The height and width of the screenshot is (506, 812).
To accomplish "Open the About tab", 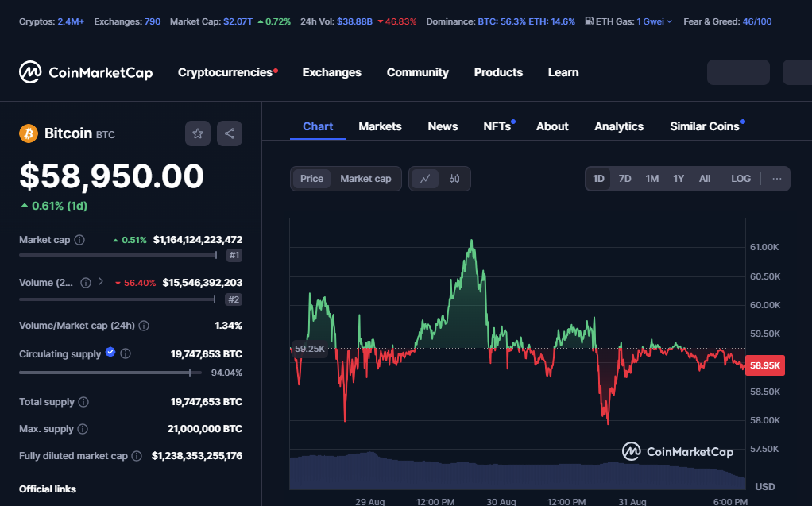I will pyautogui.click(x=552, y=126).
